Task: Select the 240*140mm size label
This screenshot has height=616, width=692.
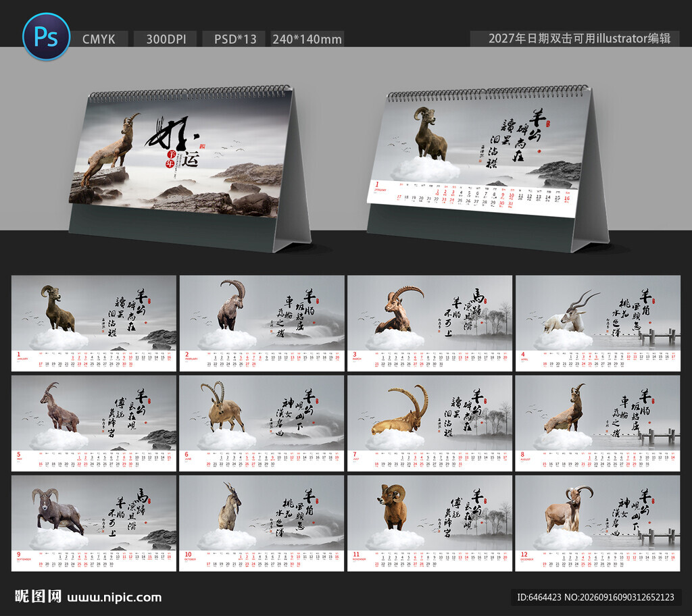Action: point(307,38)
